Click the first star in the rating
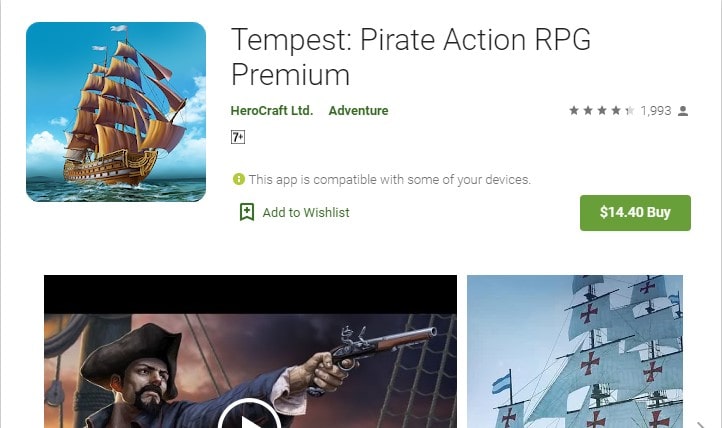The width and height of the screenshot is (722, 428). [x=574, y=110]
